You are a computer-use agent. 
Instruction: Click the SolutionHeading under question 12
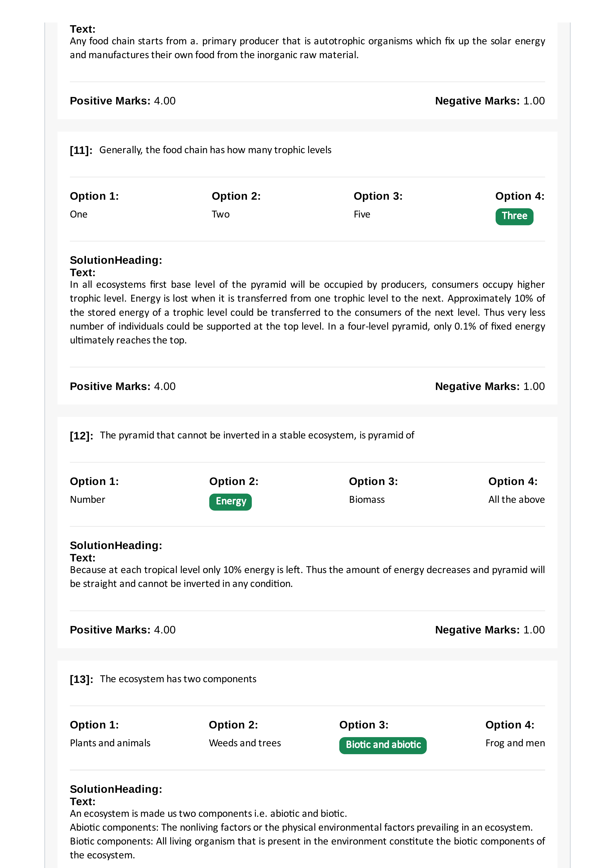pyautogui.click(x=116, y=546)
